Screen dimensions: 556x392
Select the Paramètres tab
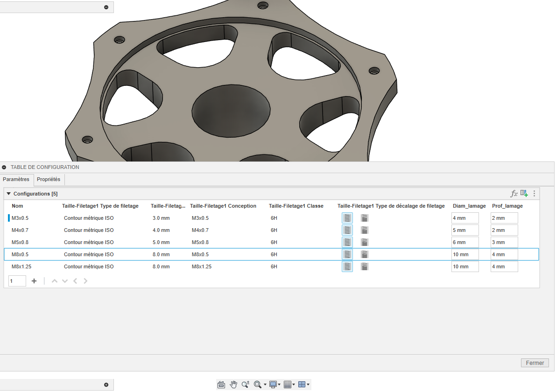16,179
